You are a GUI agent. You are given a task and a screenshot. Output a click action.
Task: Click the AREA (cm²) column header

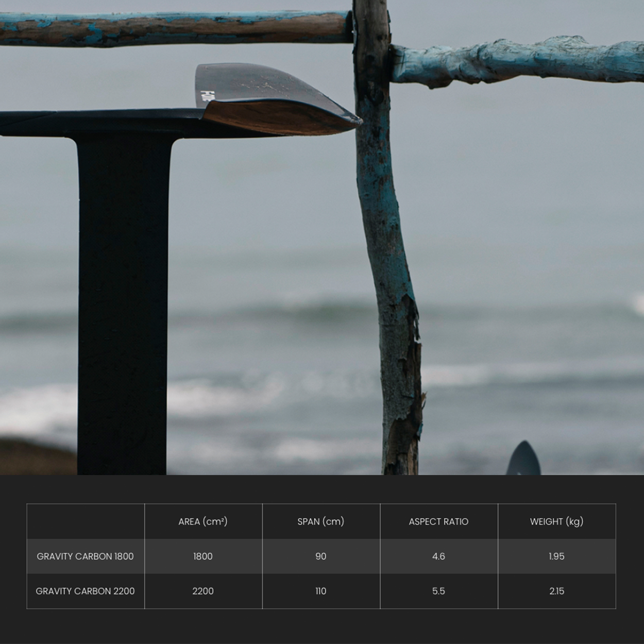203,521
